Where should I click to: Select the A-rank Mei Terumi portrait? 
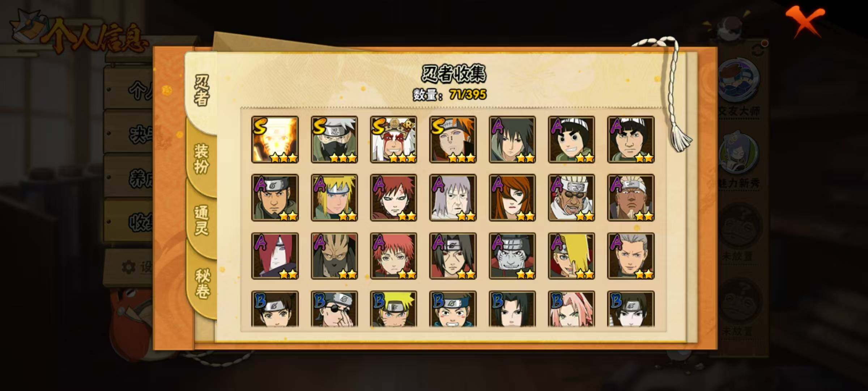pyautogui.click(x=512, y=198)
